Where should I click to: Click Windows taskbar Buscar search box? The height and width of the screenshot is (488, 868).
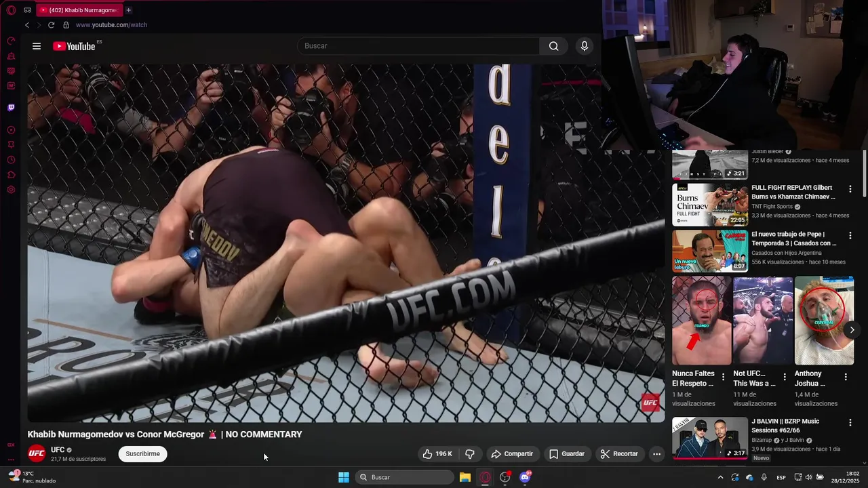405,477
